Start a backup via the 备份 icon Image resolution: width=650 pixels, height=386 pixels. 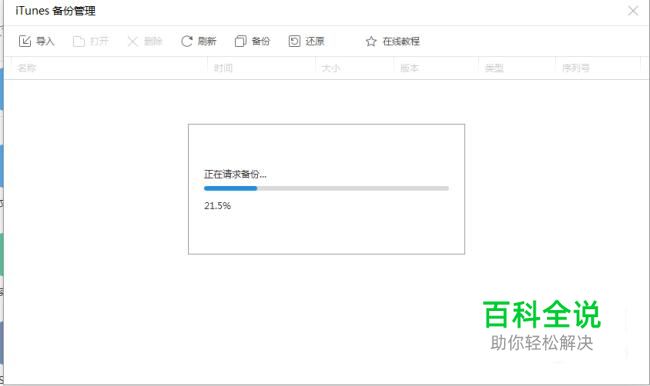click(240, 41)
